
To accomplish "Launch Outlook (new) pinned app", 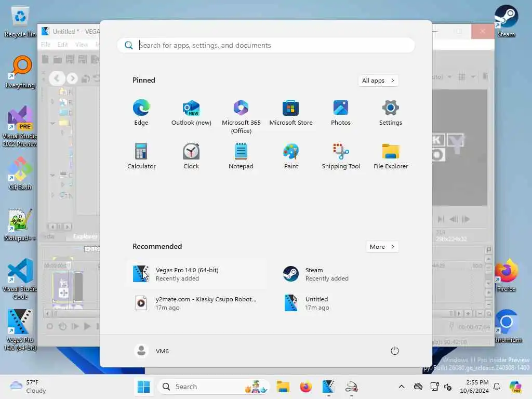I will pos(191,113).
